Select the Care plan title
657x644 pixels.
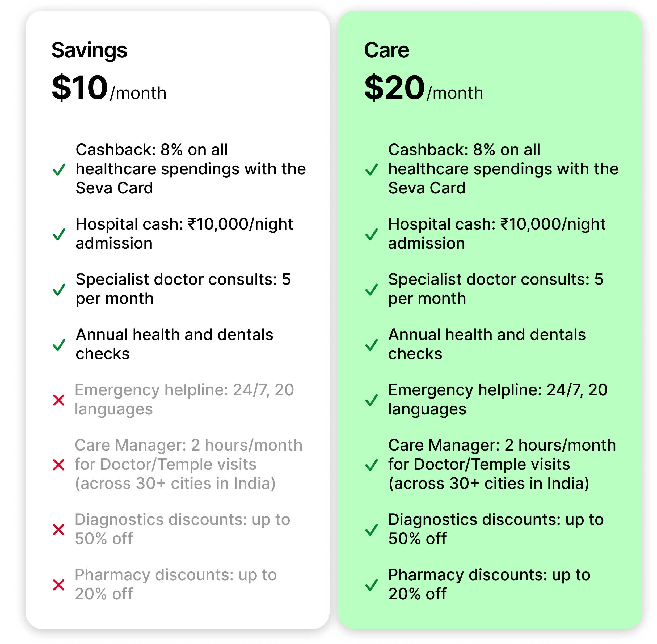tap(386, 50)
